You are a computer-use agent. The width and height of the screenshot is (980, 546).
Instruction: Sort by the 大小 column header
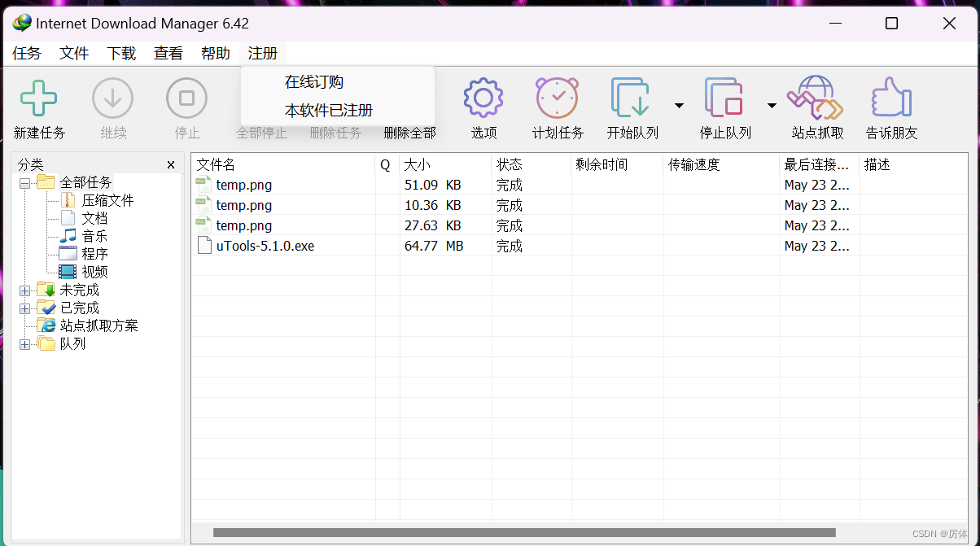(x=445, y=164)
